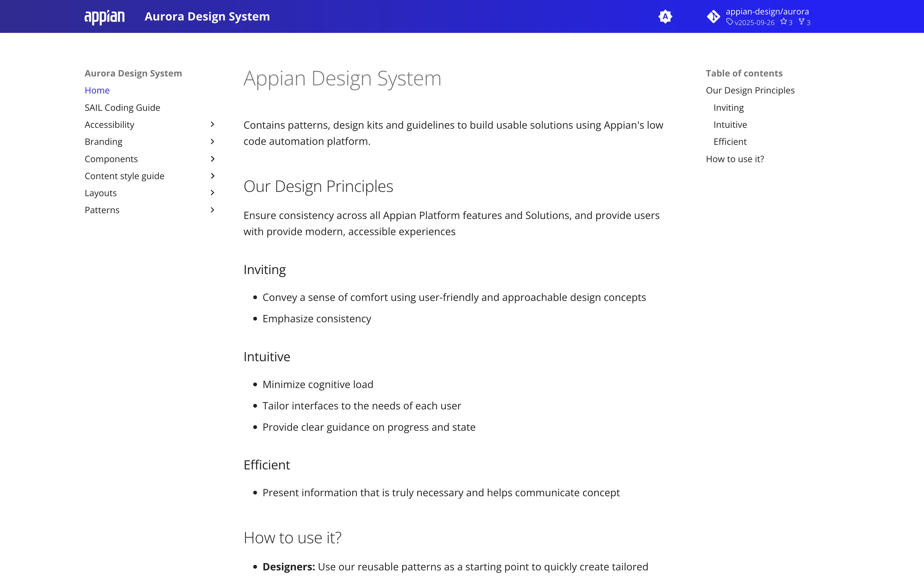Click the Appian logo in the header
Image resolution: width=924 pixels, height=577 pixels.
point(104,16)
